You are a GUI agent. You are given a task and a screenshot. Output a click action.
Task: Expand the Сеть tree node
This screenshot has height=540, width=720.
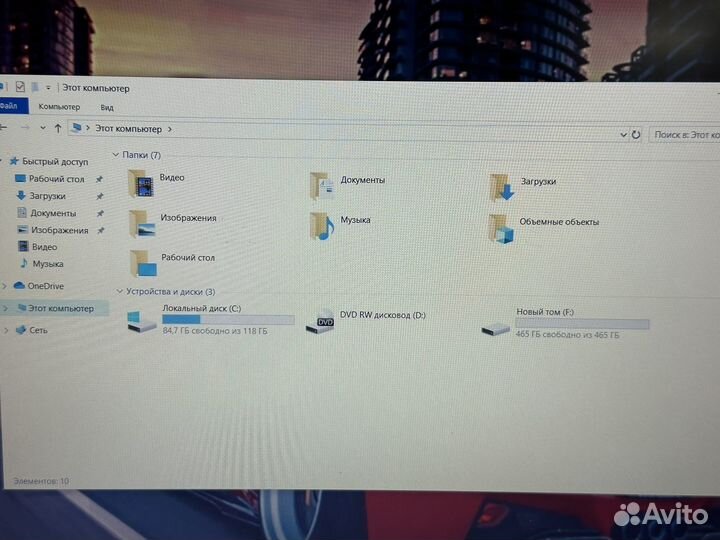coord(6,330)
